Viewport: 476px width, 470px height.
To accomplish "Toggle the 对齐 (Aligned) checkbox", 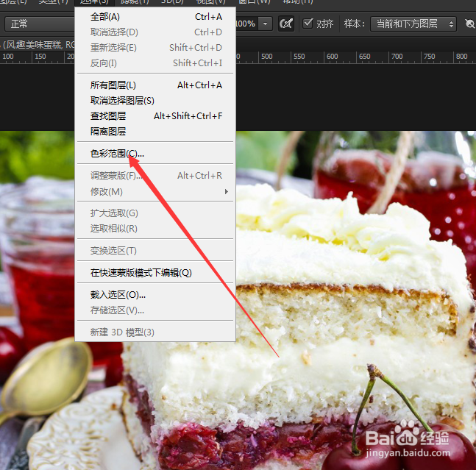I will 308,24.
